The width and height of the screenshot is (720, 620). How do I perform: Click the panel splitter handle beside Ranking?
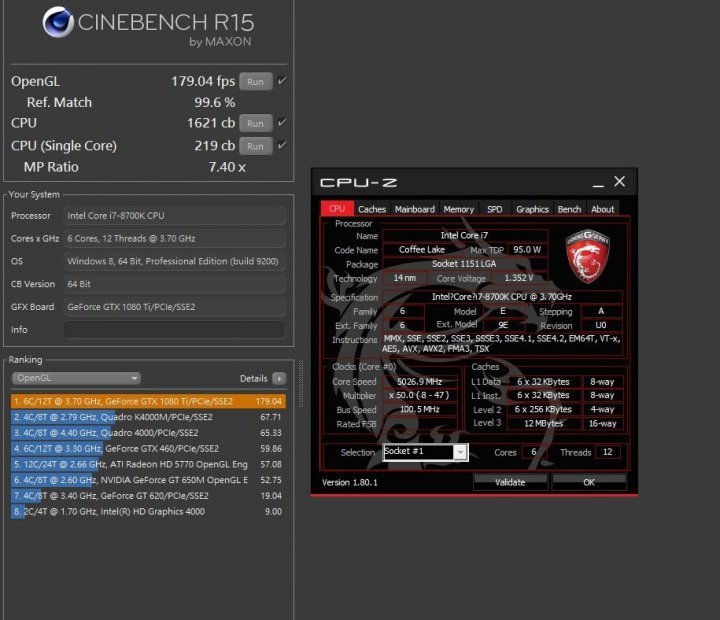(x=301, y=383)
